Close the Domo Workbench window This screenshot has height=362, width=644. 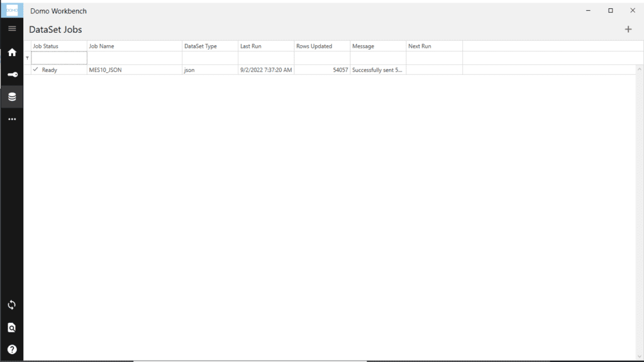(x=633, y=11)
